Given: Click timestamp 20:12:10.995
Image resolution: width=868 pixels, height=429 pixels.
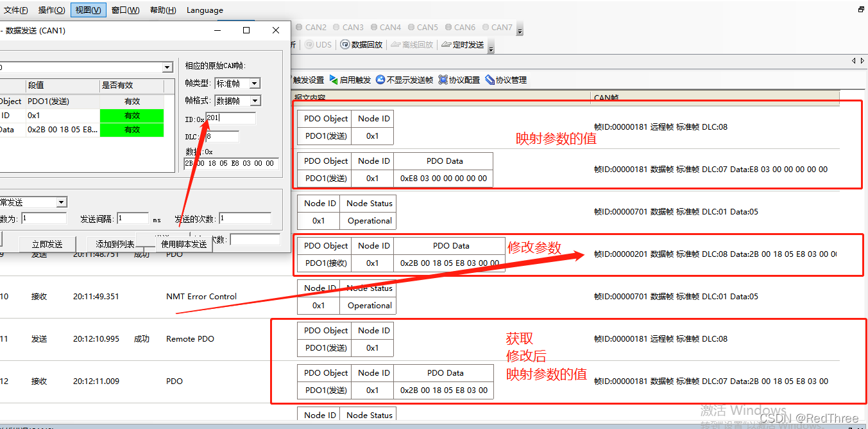Looking at the screenshot, I should tap(96, 339).
